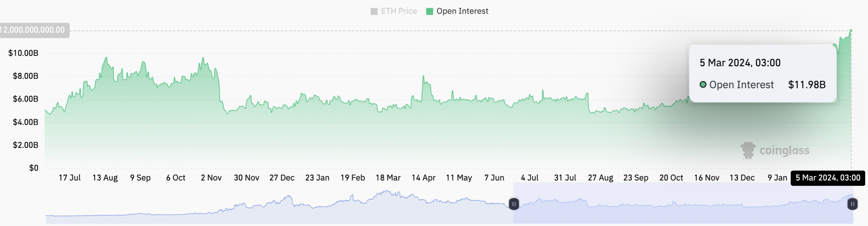Click the peak data point marker
The image size is (868, 226).
click(851, 31)
